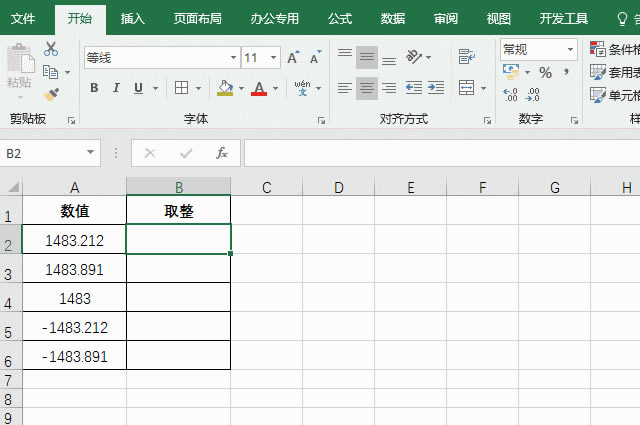Switch to the 插入 ribbon tab

pyautogui.click(x=132, y=18)
